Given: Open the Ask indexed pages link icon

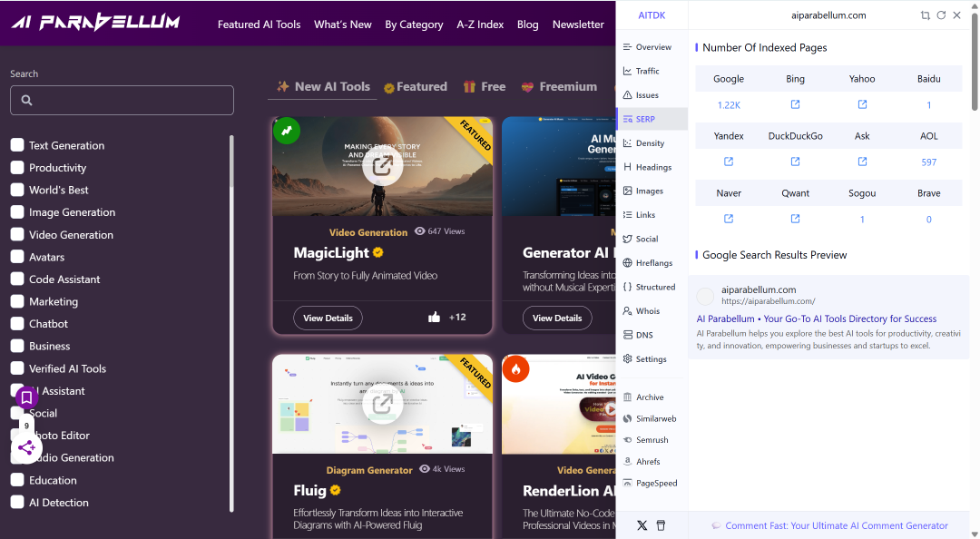Looking at the screenshot, I should [x=862, y=162].
